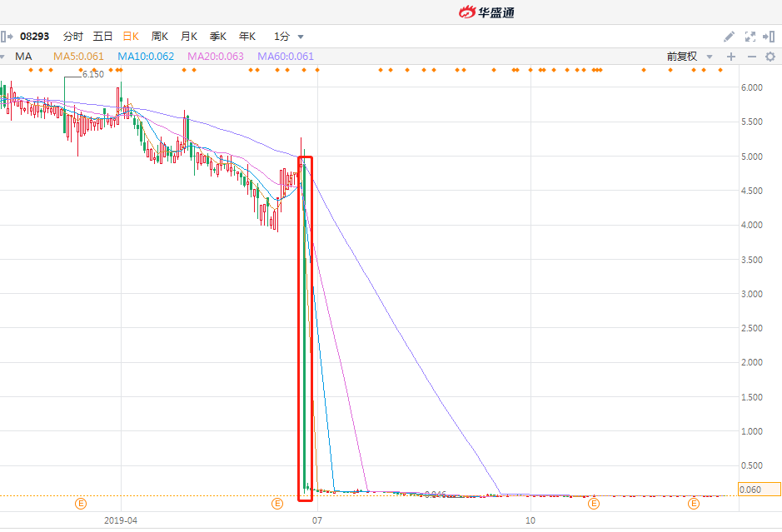The width and height of the screenshot is (782, 532).
Task: Select the 日K daily candlestick tab
Action: pyautogui.click(x=131, y=37)
